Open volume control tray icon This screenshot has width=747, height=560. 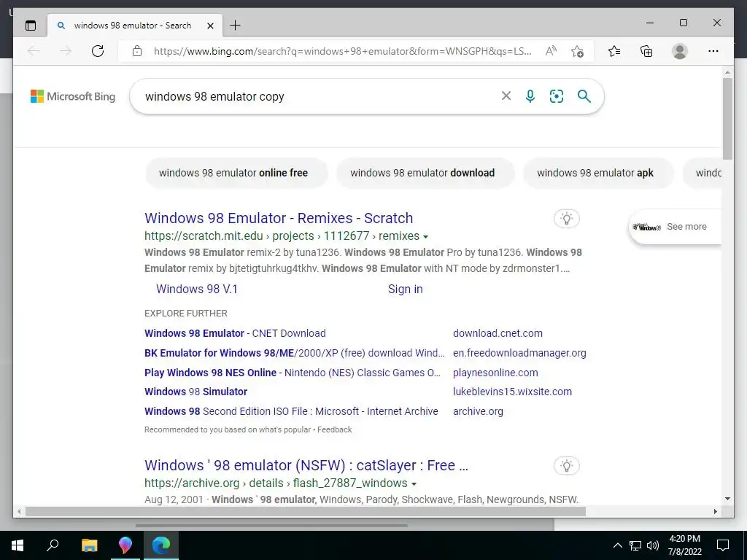[x=653, y=545]
